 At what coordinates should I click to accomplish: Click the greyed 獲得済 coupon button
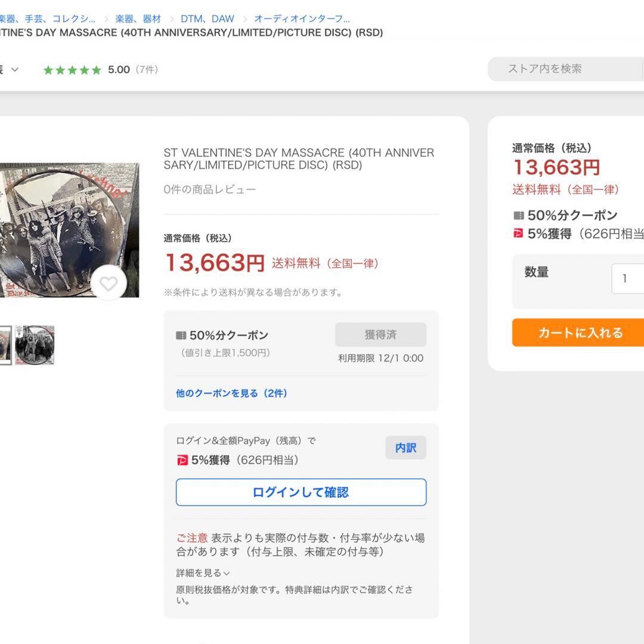380,335
